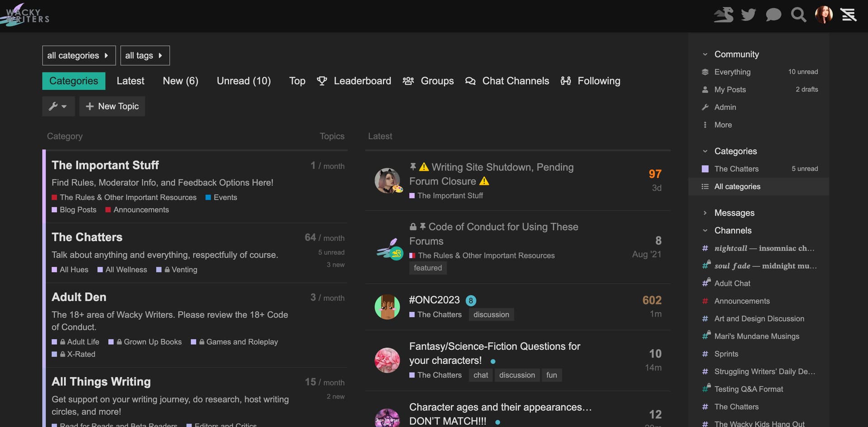Viewport: 868px width, 427px height.
Task: Open the chat bubble icon in header
Action: click(773, 15)
